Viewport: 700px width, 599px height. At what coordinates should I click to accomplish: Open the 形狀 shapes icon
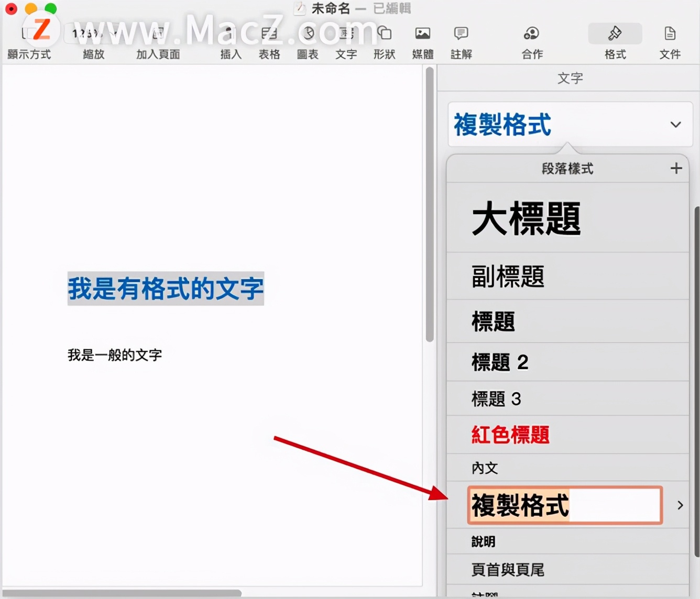coord(385,34)
